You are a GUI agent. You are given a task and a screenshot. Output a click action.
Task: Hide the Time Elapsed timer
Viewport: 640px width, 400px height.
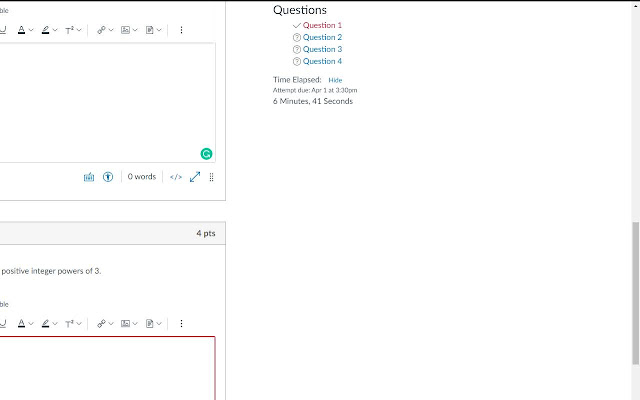pos(335,80)
